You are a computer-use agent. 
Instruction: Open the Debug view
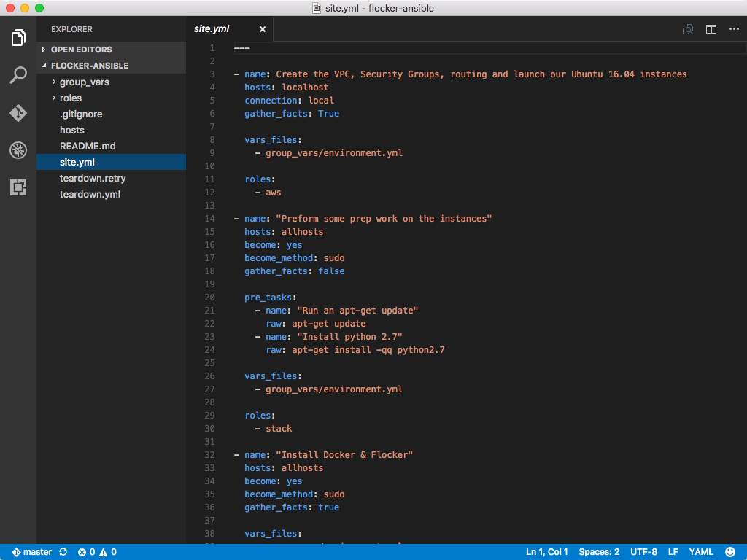click(x=18, y=150)
